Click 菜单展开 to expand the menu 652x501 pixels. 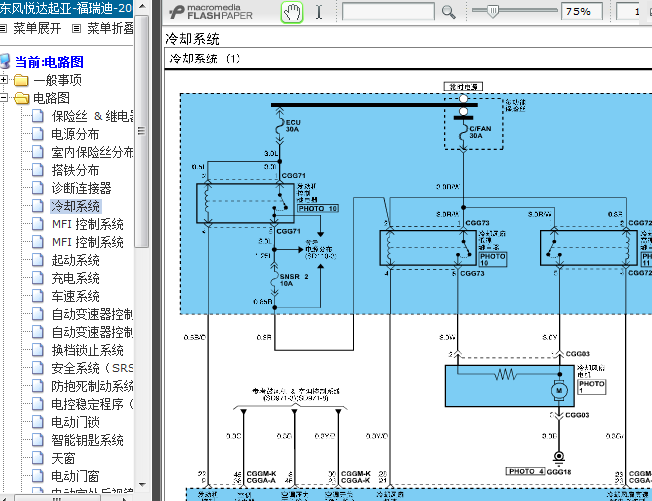(x=37, y=28)
